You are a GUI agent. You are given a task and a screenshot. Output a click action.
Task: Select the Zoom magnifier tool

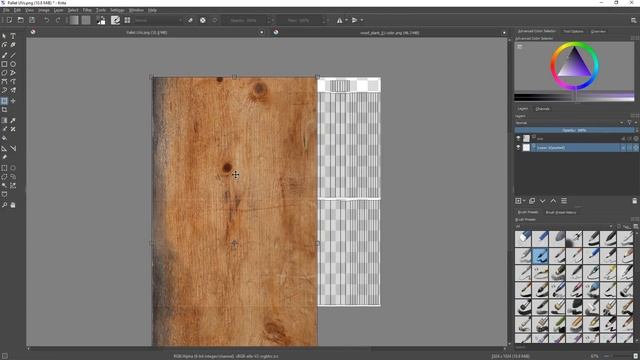pos(4,205)
